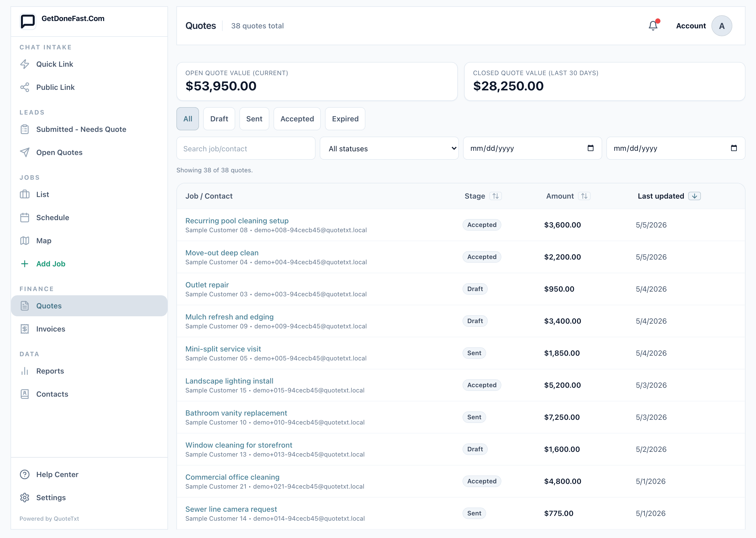Filter to Draft quotes tab
Viewport: 756px width, 538px height.
tap(219, 118)
